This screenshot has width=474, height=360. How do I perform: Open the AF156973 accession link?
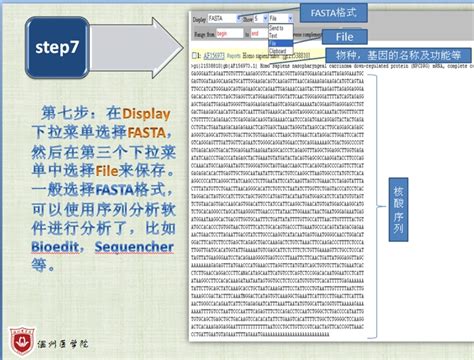[x=214, y=56]
